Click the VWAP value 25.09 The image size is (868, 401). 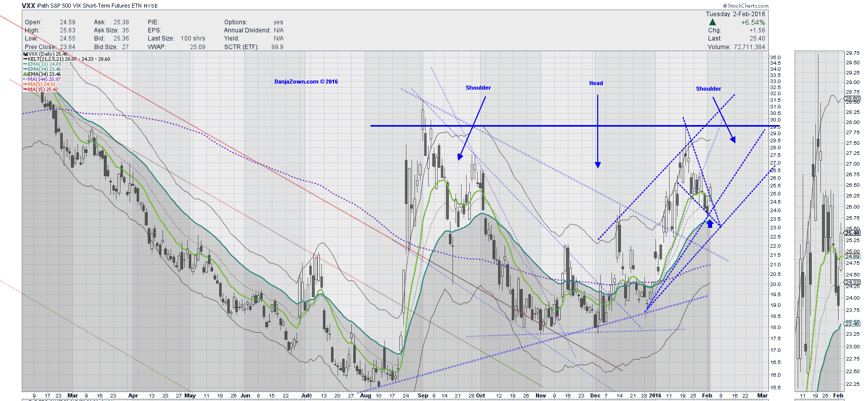point(197,47)
